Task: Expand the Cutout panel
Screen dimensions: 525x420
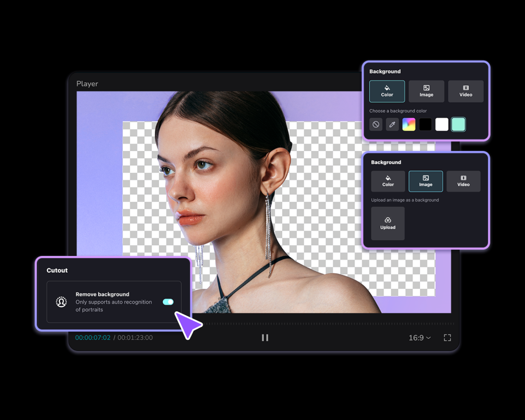Action: click(57, 270)
